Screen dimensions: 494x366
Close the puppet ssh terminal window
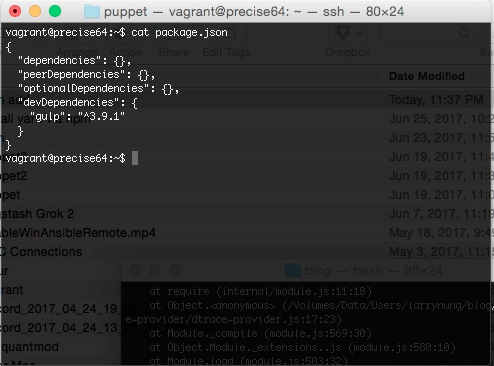[x=15, y=11]
